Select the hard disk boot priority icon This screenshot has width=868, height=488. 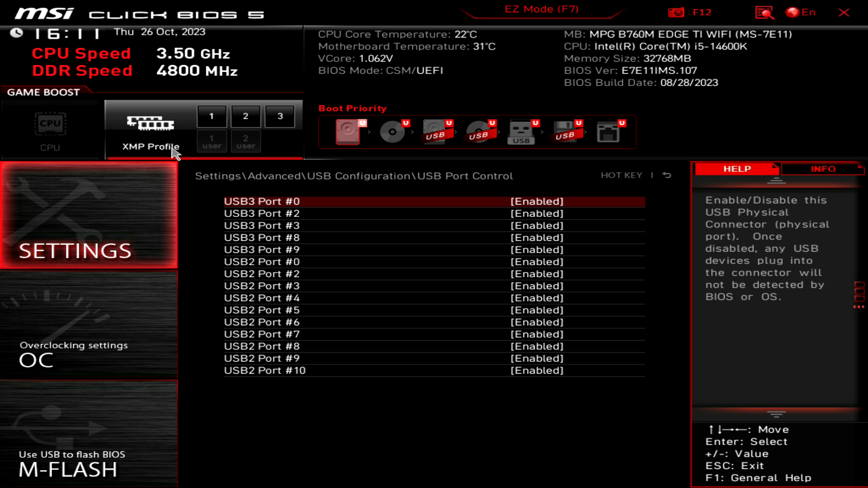pyautogui.click(x=348, y=132)
